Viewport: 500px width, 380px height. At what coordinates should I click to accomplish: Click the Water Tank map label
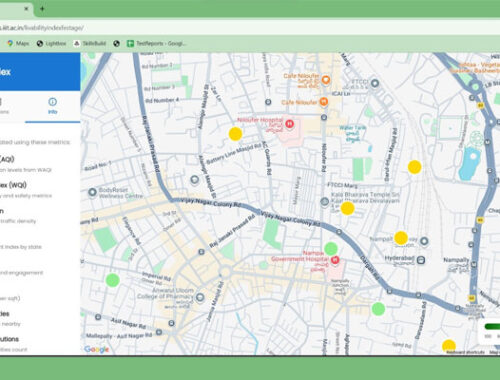click(x=353, y=133)
